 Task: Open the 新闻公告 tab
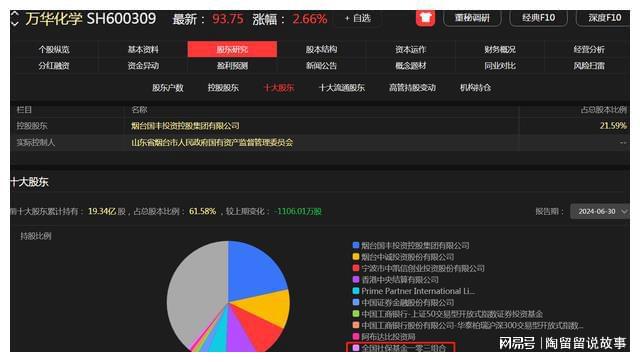click(321, 66)
